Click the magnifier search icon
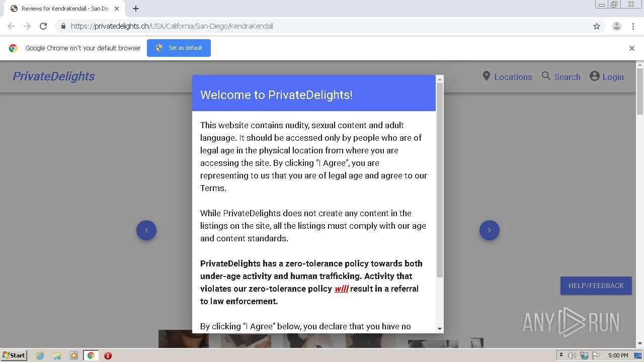Screen dimensions: 644x362 pyautogui.click(x=546, y=76)
